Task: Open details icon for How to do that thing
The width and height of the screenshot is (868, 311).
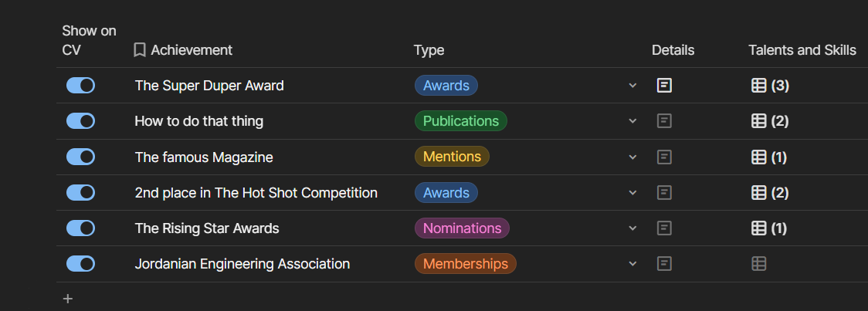Action: coord(664,121)
